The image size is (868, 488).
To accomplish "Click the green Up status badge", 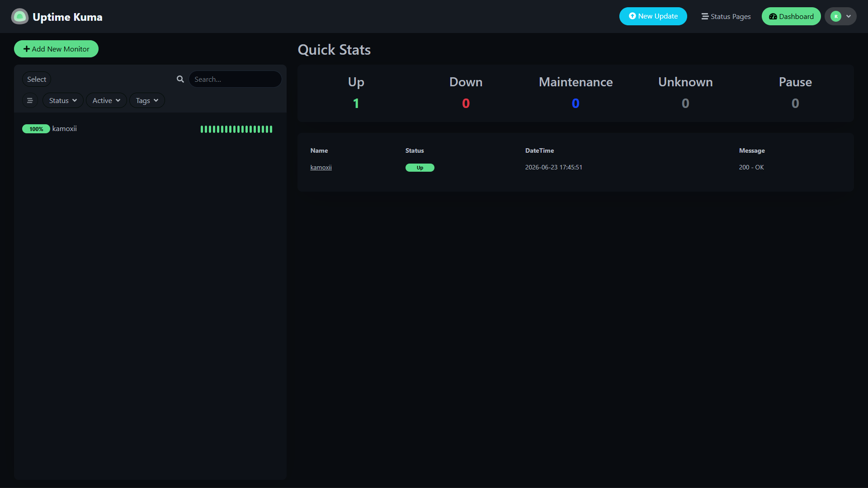I will 420,168.
